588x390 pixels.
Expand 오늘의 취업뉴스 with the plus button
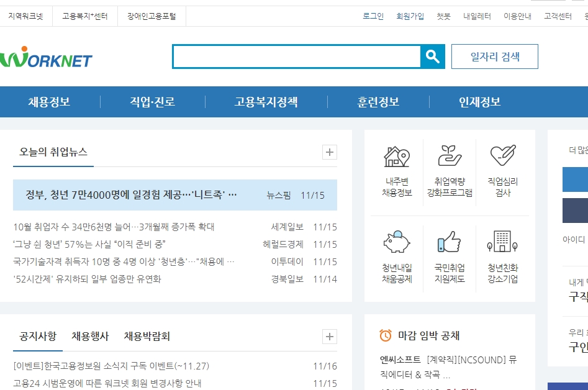[330, 152]
